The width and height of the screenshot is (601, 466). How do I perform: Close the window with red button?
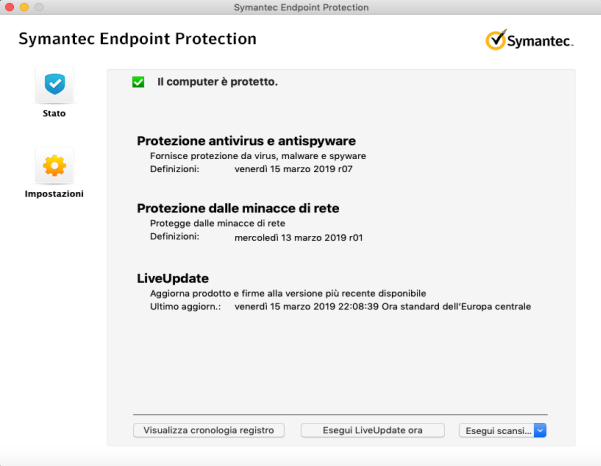point(10,7)
